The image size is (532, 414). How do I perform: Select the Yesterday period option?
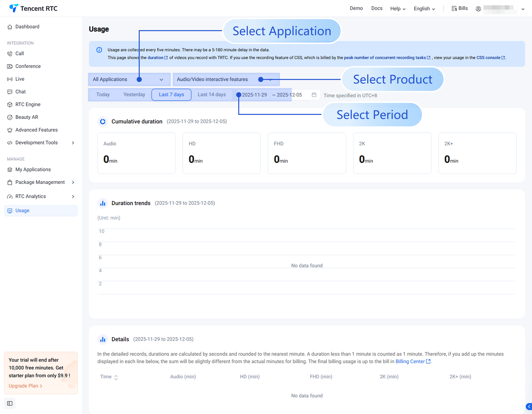[x=134, y=95]
